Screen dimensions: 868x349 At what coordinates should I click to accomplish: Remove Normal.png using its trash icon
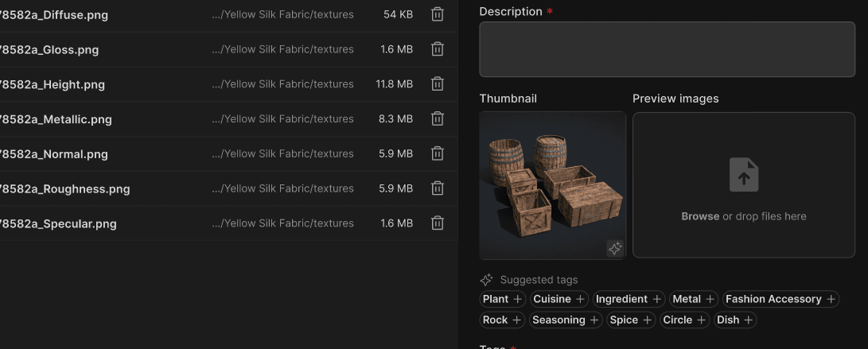pyautogui.click(x=437, y=154)
